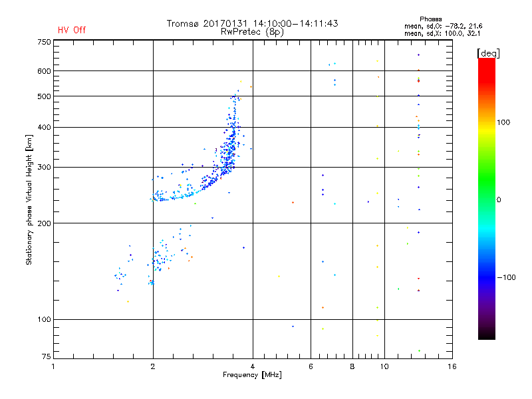532x399 pixels.
Task: Click the y-axis label "500"
Action: click(44, 96)
